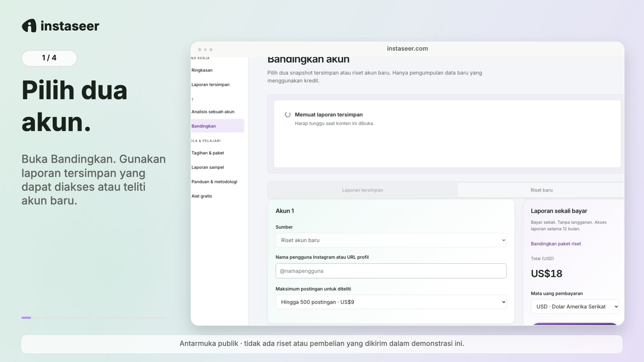Expand the Sumber dropdown

[391, 240]
